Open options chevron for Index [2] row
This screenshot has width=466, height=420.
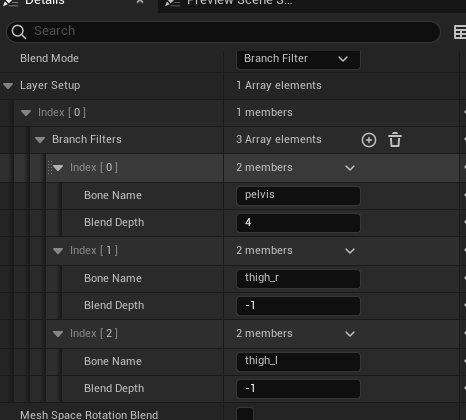click(350, 334)
